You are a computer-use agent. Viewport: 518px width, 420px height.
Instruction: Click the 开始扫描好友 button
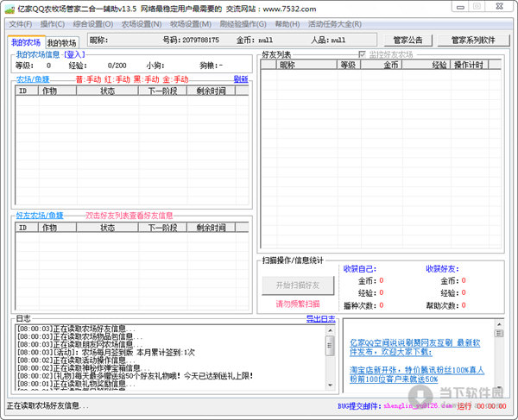point(298,285)
